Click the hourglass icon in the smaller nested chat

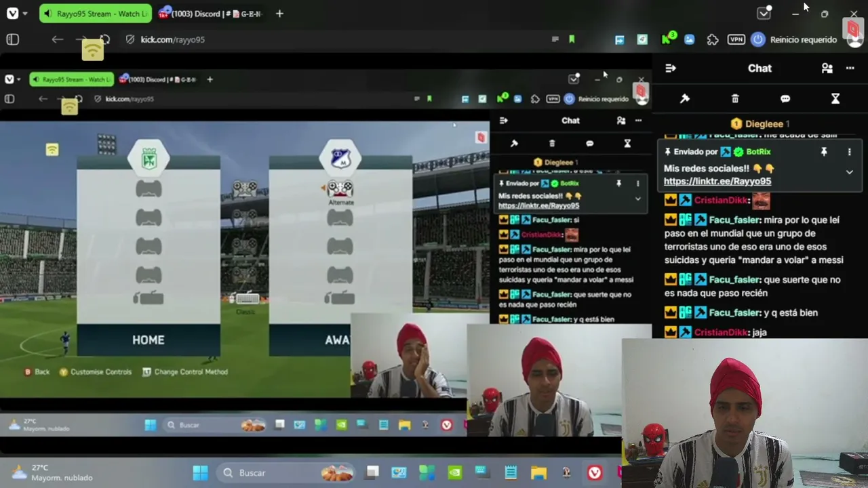[x=627, y=144]
